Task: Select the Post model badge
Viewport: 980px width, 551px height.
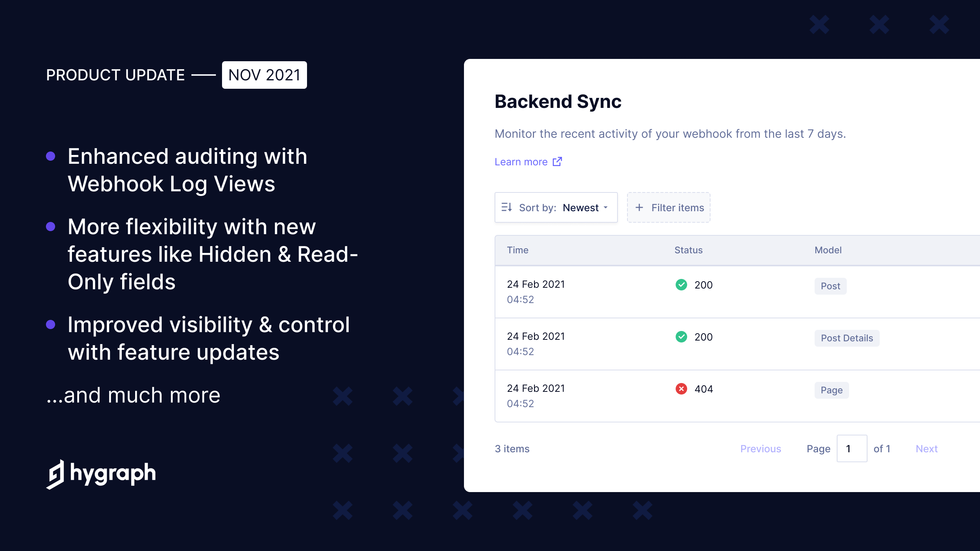Action: [830, 286]
